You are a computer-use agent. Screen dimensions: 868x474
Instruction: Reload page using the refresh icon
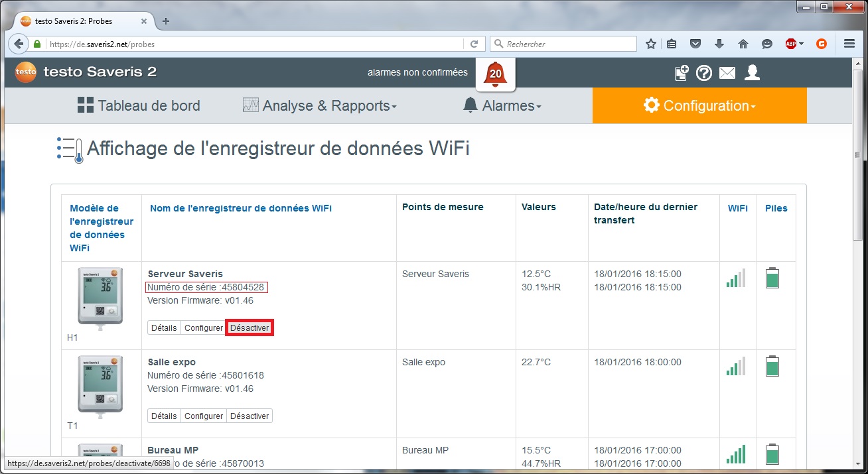[x=474, y=44]
